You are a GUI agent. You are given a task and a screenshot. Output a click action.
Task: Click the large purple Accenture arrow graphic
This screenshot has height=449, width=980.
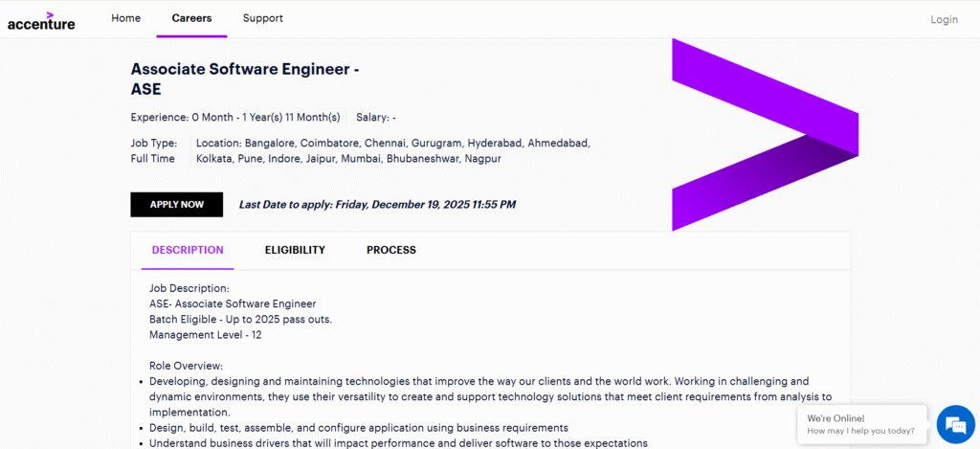764,134
